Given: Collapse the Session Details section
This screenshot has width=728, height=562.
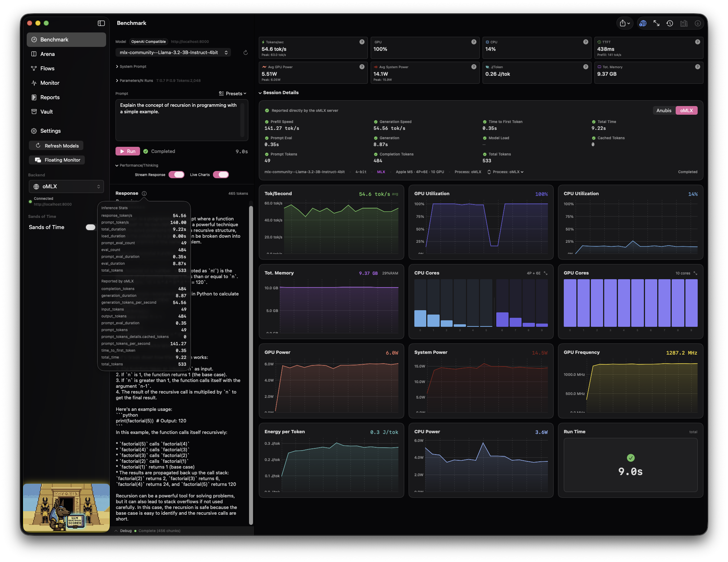Looking at the screenshot, I should [279, 93].
